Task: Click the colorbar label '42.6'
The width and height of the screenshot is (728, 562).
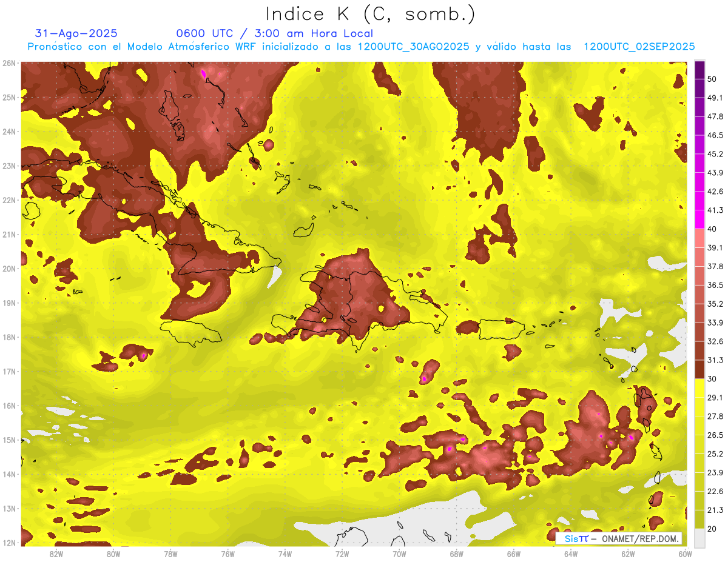Action: (x=715, y=192)
